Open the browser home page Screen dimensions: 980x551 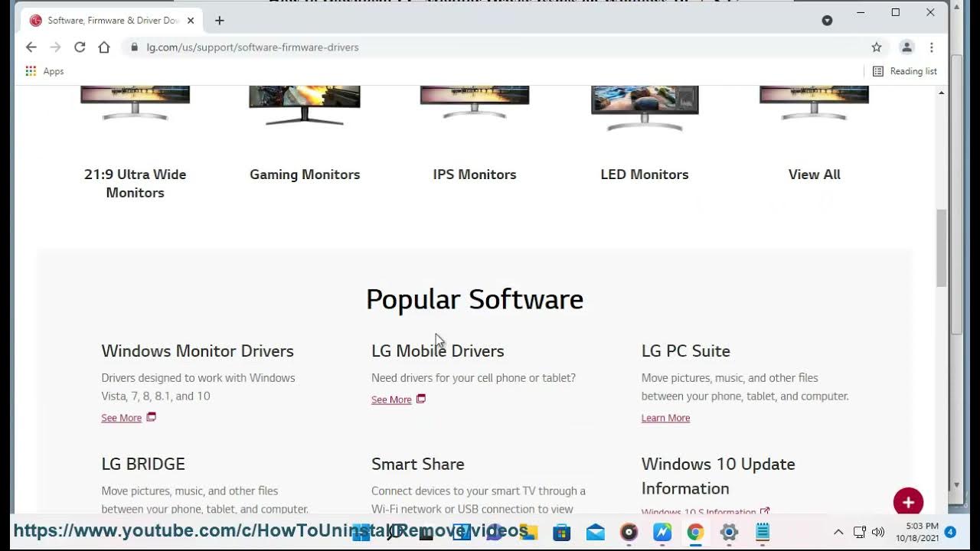coord(104,47)
